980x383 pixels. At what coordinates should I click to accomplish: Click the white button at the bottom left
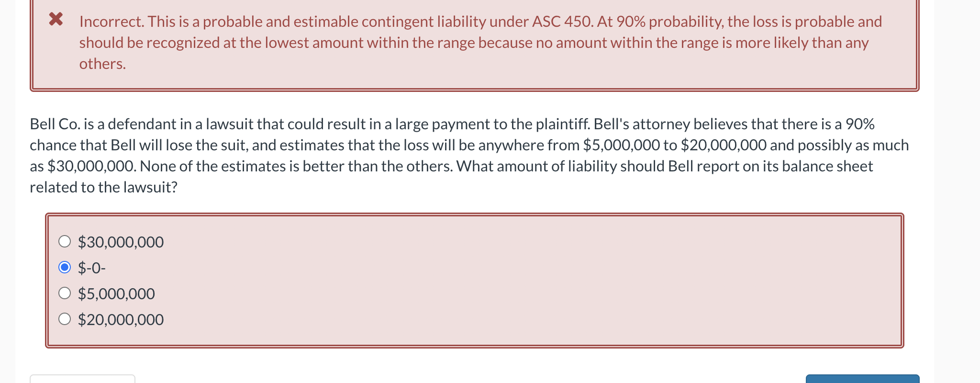(x=81, y=380)
